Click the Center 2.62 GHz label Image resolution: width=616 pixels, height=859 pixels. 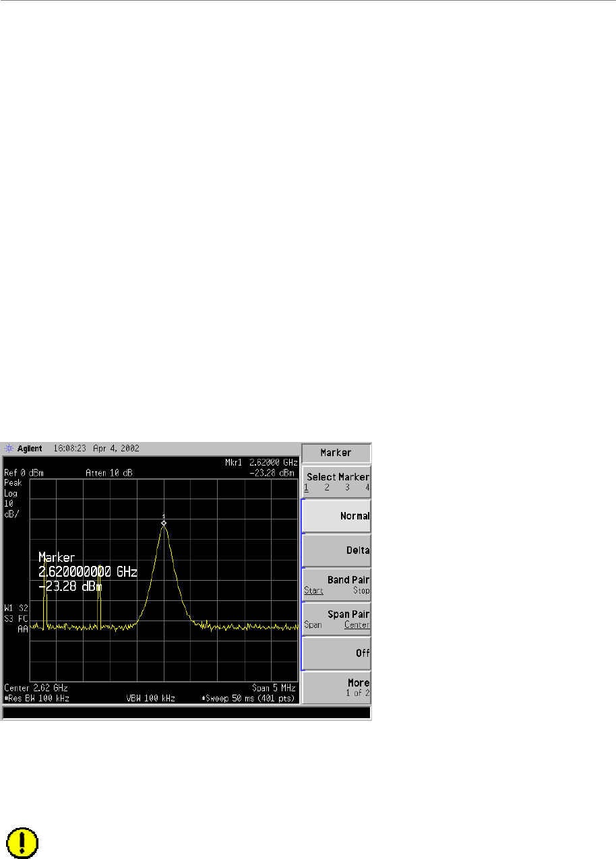tap(36, 689)
